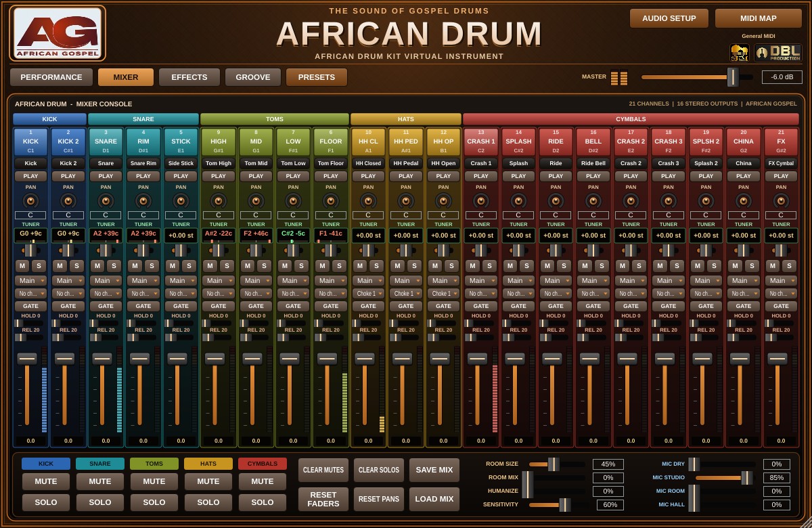Adjust the SNARE channel pan knob
812x528 pixels.
106,201
